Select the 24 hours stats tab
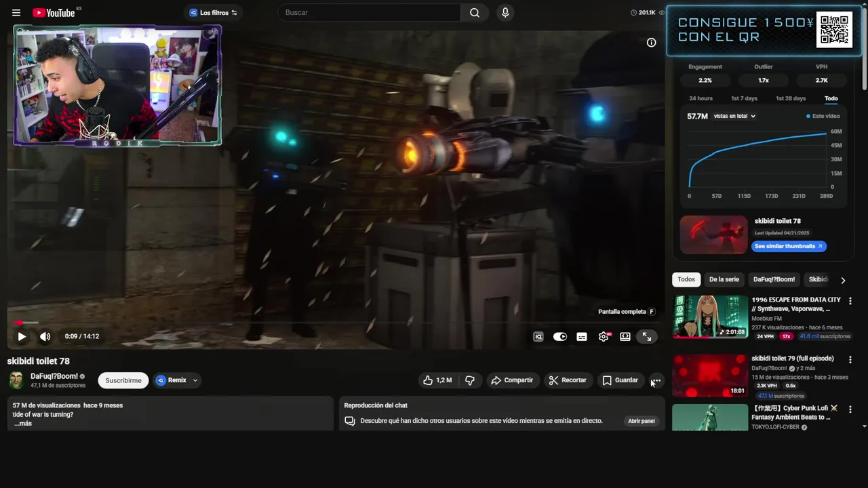Image resolution: width=868 pixels, height=488 pixels. coord(701,98)
